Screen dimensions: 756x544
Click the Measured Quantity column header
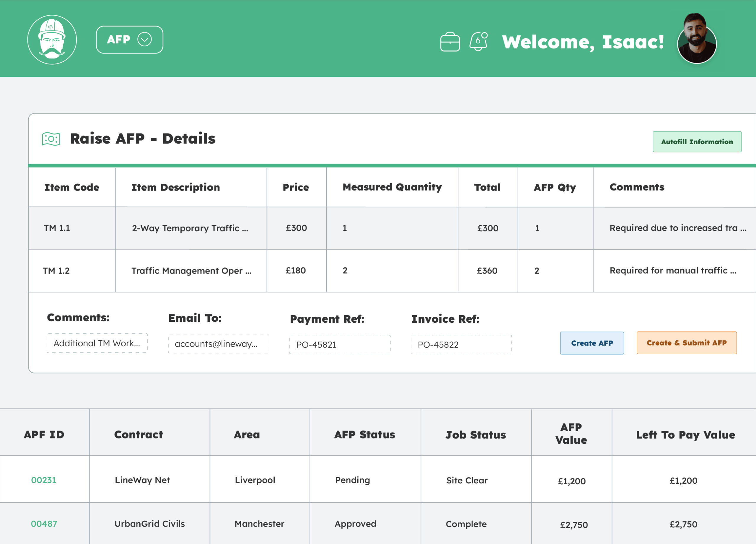point(392,187)
